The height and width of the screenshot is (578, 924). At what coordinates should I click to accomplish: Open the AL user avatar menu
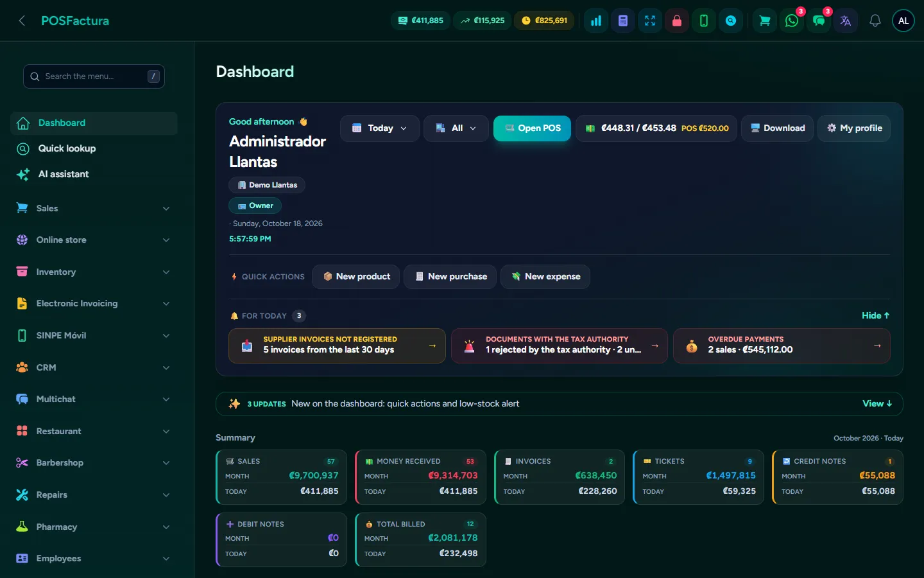click(x=903, y=21)
